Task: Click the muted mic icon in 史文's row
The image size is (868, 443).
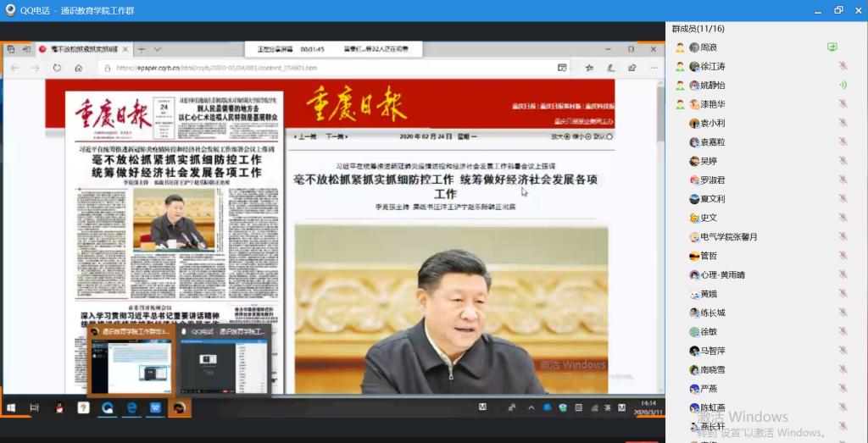Action: 843,218
